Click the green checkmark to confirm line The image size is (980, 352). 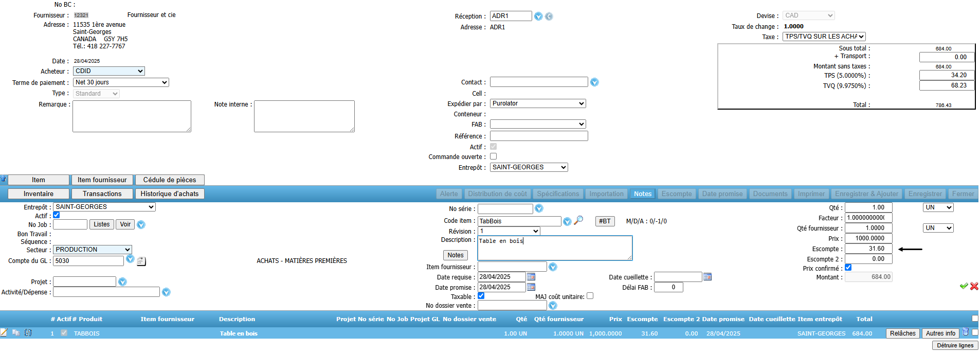pos(964,286)
